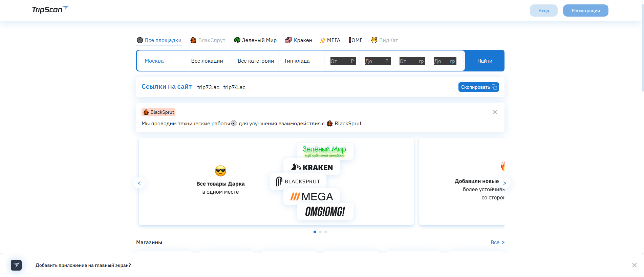Expand the Все категории dropdown
Screen dimensions: 644x277
pyautogui.click(x=255, y=61)
